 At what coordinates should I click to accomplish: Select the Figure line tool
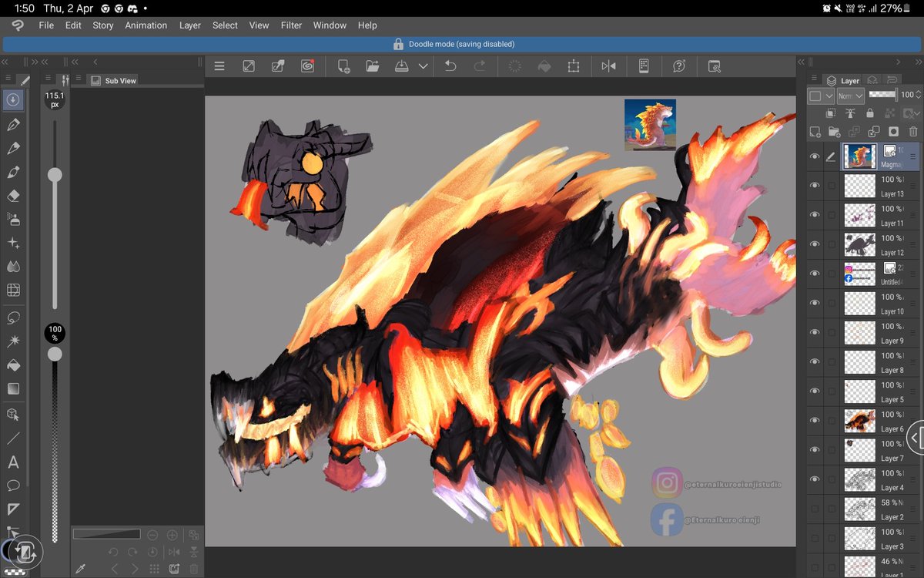[x=13, y=439]
